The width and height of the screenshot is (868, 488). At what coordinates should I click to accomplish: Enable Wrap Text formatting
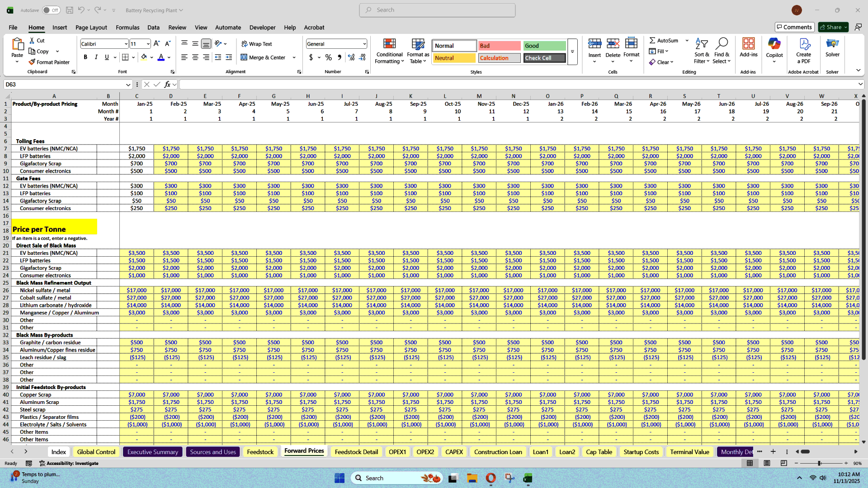256,43
